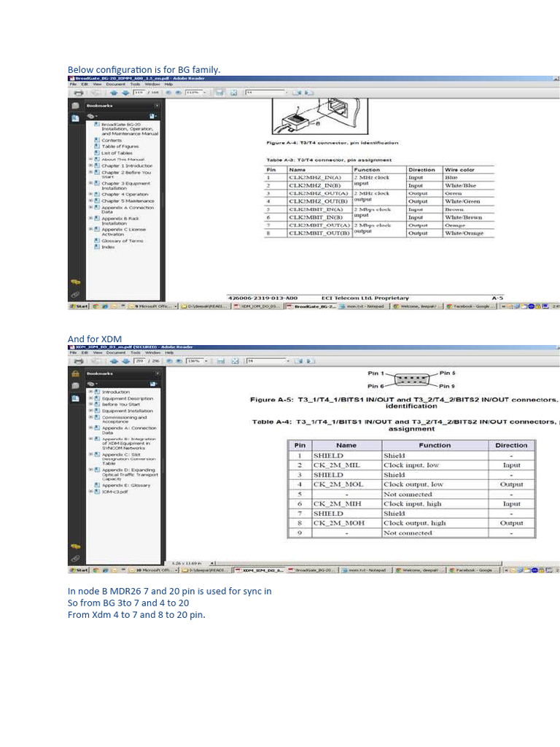Switch to Microsoft Office group on upper taskbar
Viewport: 560px width, 747px height.
coord(153,306)
